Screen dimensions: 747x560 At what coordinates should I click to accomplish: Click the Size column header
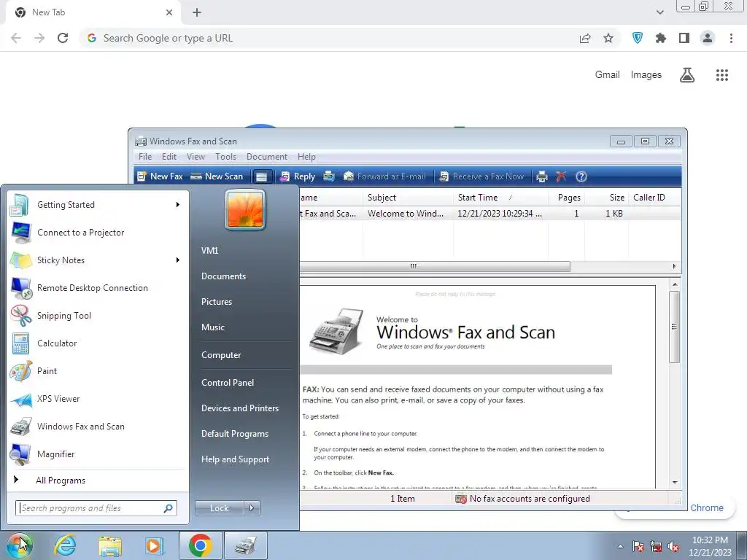coord(606,197)
